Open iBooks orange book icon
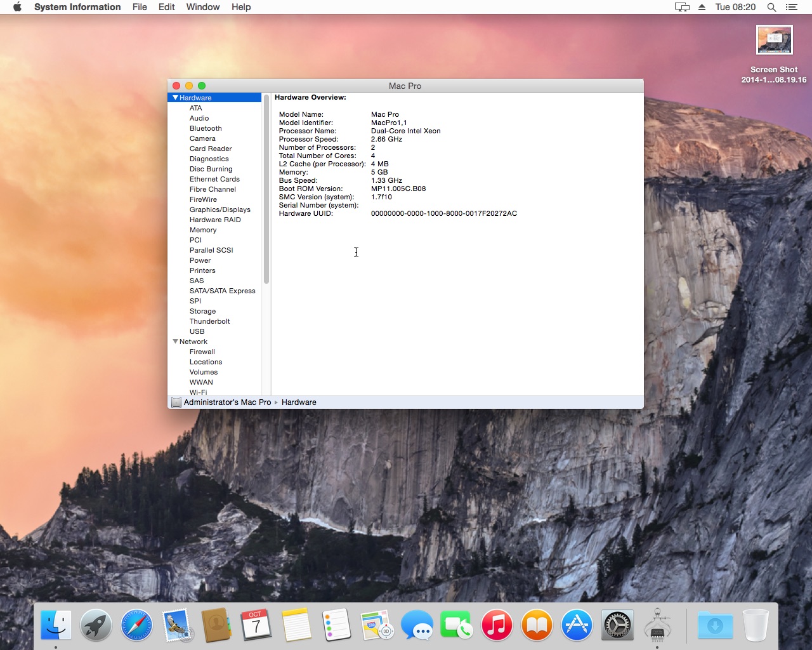The image size is (812, 650). click(x=537, y=625)
